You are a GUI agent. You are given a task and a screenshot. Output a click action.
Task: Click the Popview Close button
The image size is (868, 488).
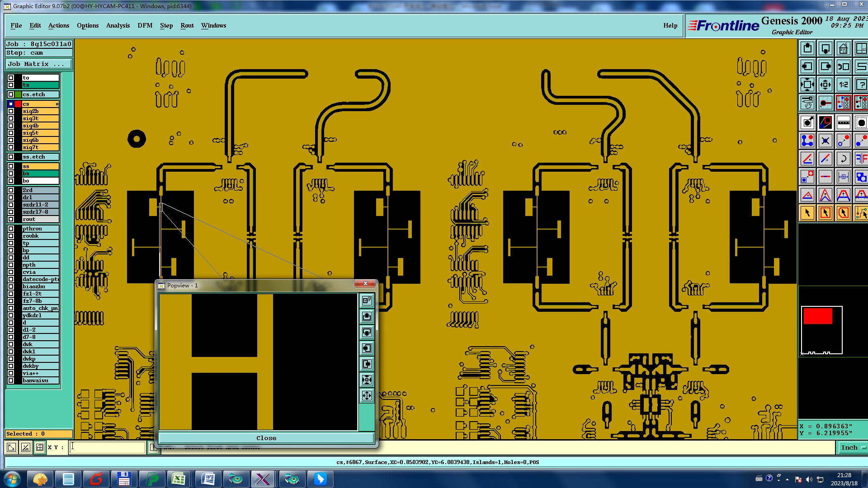click(266, 438)
